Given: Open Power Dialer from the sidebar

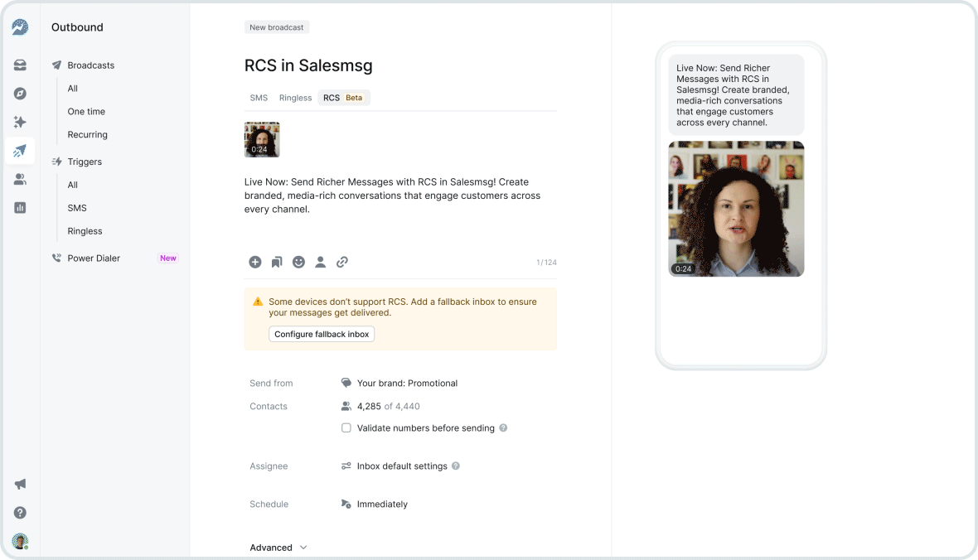Looking at the screenshot, I should pyautogui.click(x=94, y=258).
